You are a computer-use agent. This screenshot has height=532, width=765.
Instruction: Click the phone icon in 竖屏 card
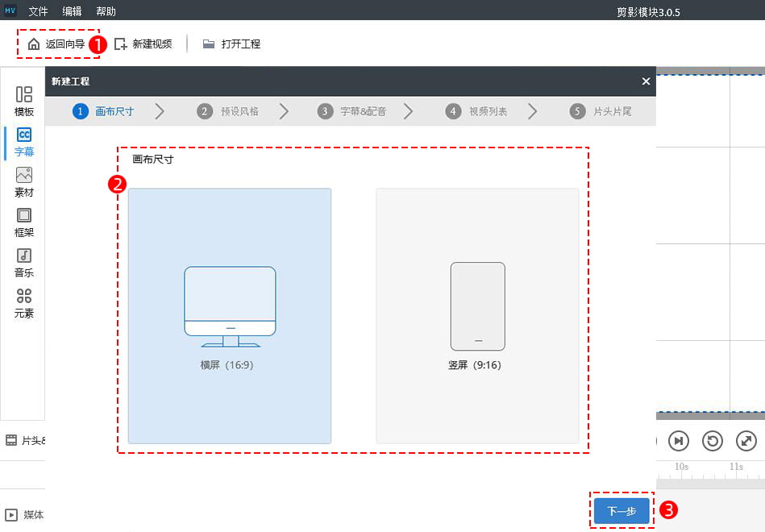(478, 306)
